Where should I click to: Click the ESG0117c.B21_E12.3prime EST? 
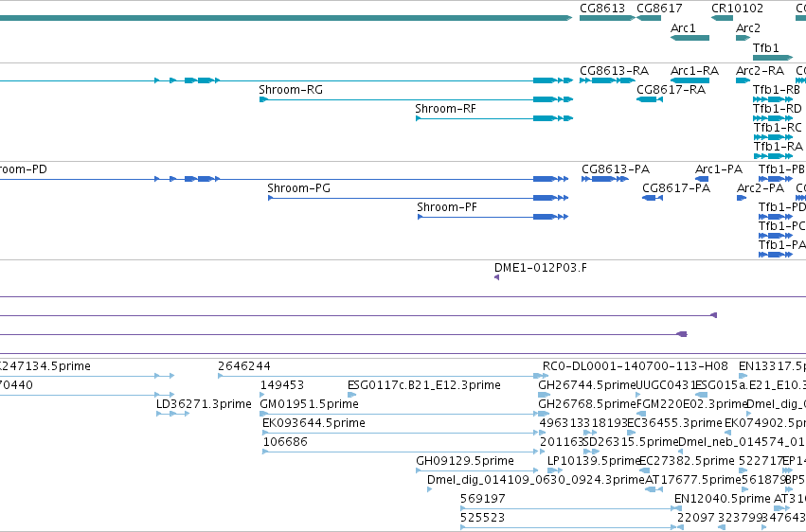click(352, 395)
